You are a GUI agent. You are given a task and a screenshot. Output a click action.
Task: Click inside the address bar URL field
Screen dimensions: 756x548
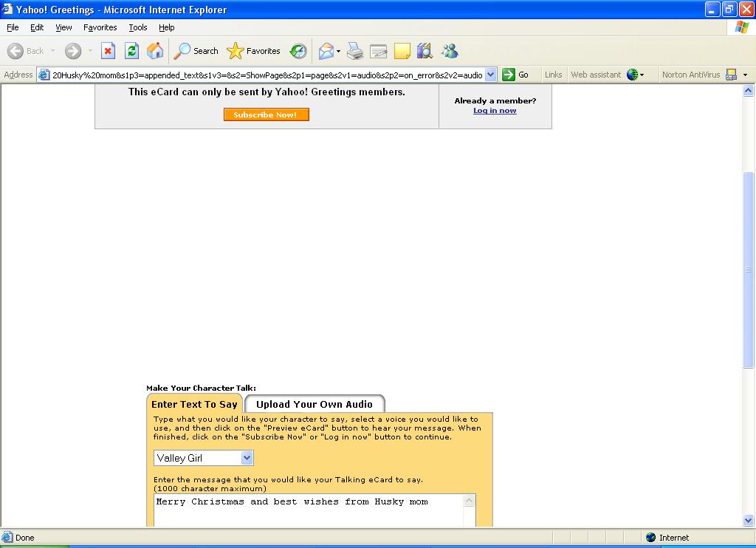267,75
